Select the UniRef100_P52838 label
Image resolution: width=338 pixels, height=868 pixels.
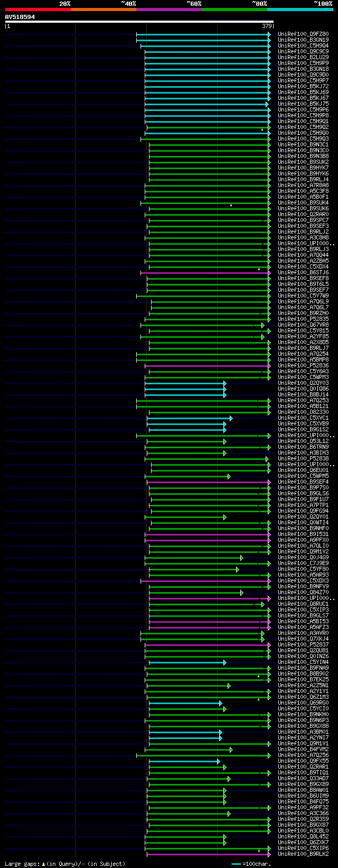tap(303, 459)
